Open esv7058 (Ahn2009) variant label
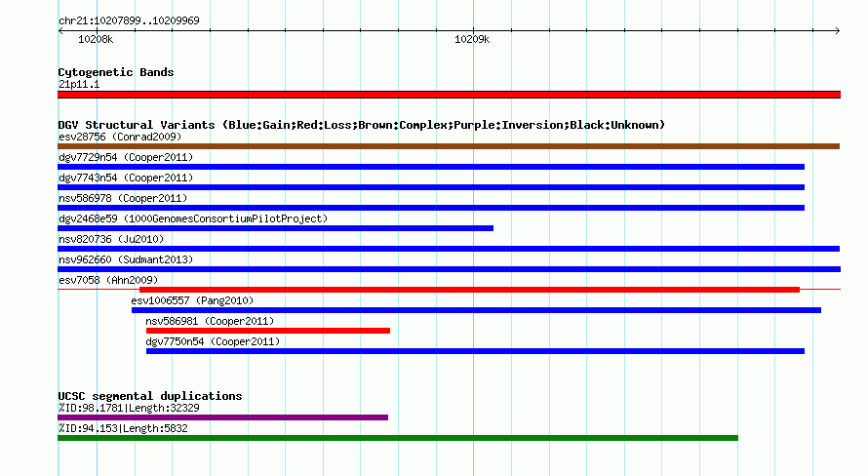Viewport: 868px width, 476px height. [x=108, y=280]
